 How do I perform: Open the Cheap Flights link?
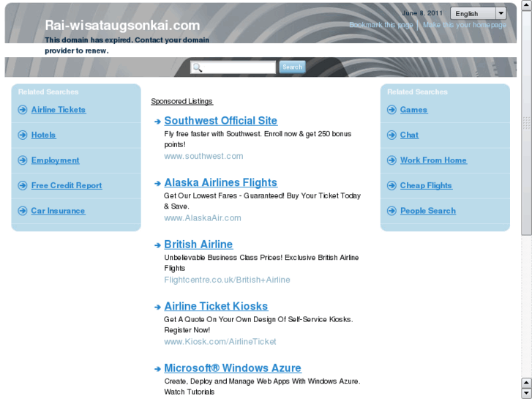click(x=426, y=185)
